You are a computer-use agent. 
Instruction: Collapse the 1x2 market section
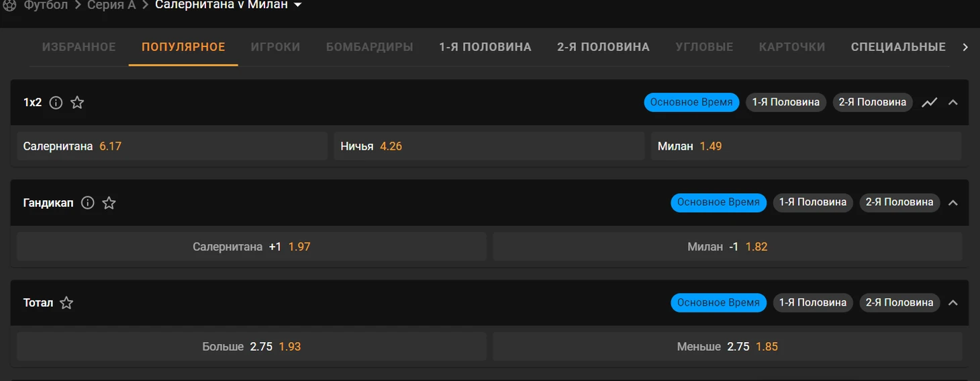952,103
